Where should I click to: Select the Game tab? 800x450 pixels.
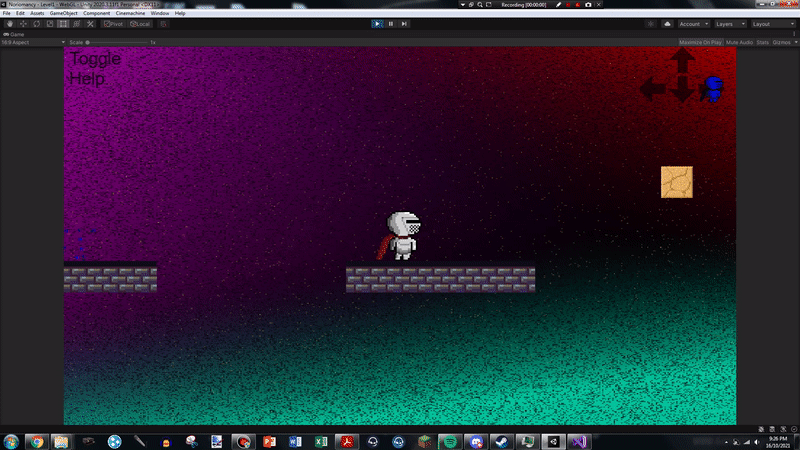[x=14, y=34]
